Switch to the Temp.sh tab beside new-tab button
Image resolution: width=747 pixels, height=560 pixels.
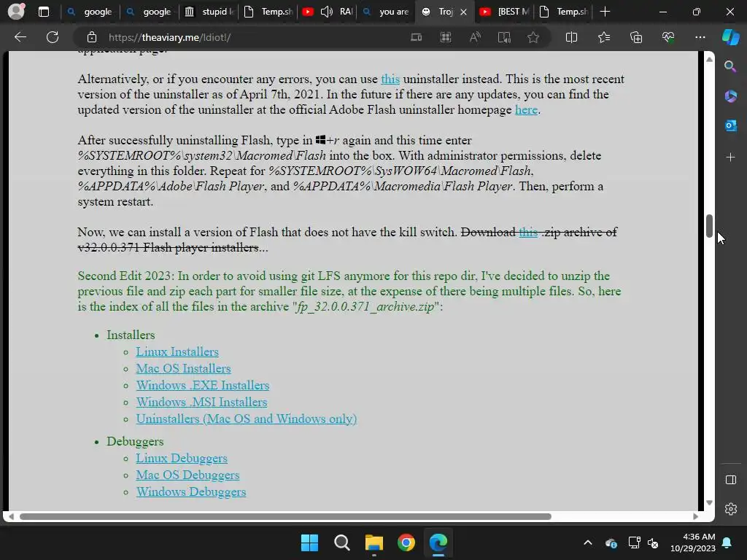pos(564,12)
